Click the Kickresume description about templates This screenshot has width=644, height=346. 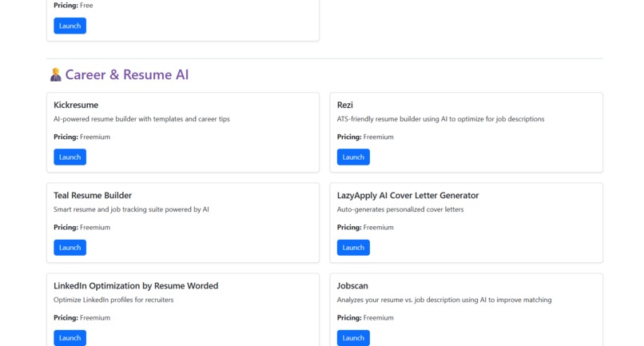pyautogui.click(x=141, y=119)
